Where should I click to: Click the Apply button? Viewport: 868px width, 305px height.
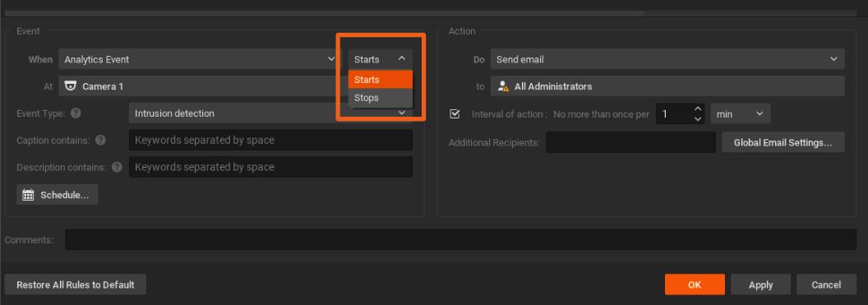[x=760, y=285]
